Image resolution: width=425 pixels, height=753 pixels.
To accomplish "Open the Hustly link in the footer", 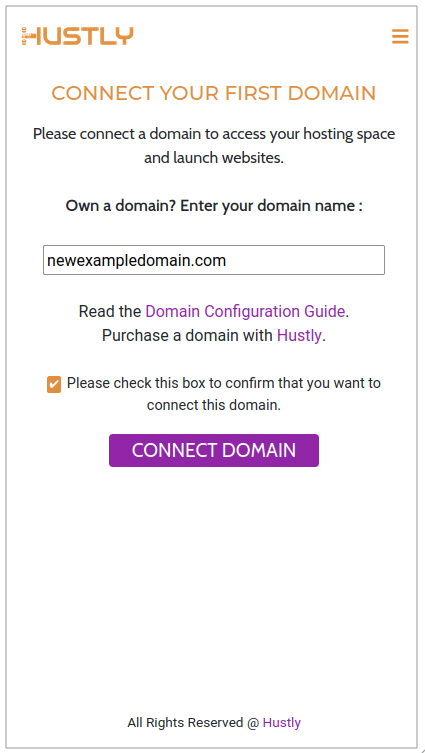I will [x=281, y=722].
